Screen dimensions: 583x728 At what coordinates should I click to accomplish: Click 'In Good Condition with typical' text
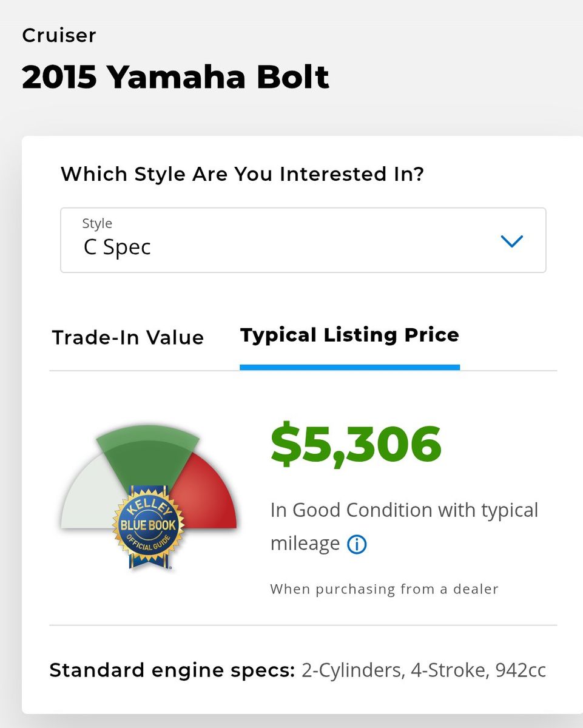(404, 510)
